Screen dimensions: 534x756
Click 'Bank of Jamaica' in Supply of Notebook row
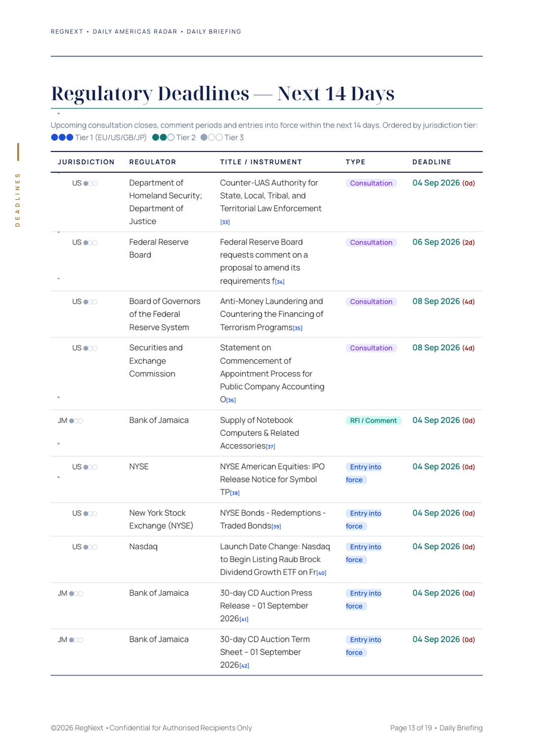159,420
